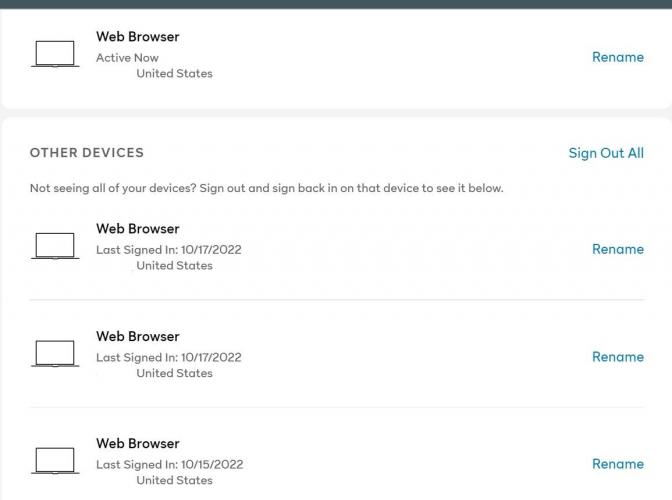The image size is (672, 500).
Task: Select the Web Browser title of the second 10/17/2022 device
Action: (x=138, y=336)
